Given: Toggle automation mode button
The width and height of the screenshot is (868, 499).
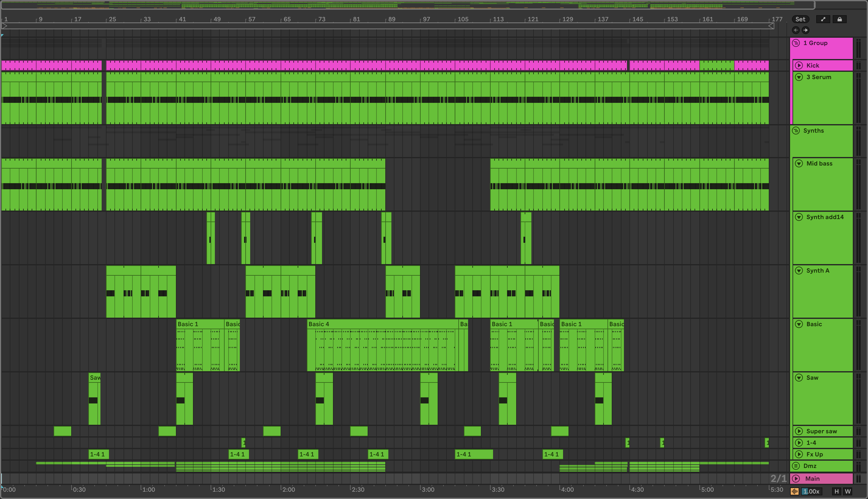Looking at the screenshot, I should [823, 19].
